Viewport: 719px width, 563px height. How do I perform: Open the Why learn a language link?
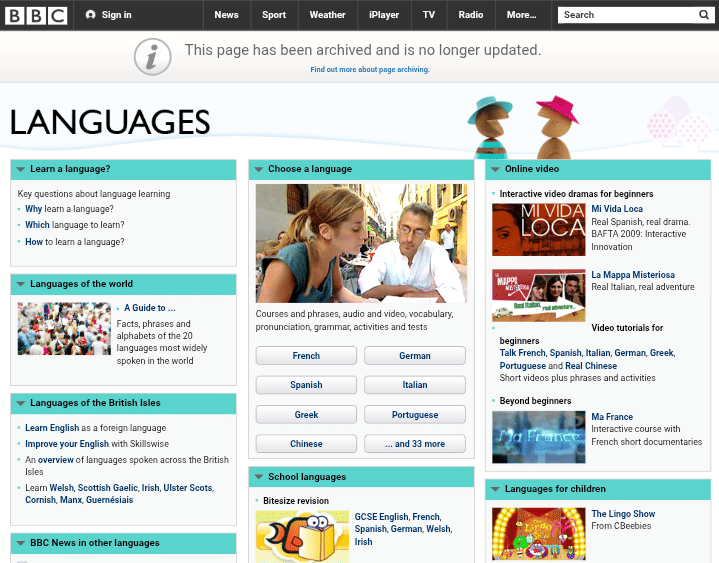click(x=33, y=209)
